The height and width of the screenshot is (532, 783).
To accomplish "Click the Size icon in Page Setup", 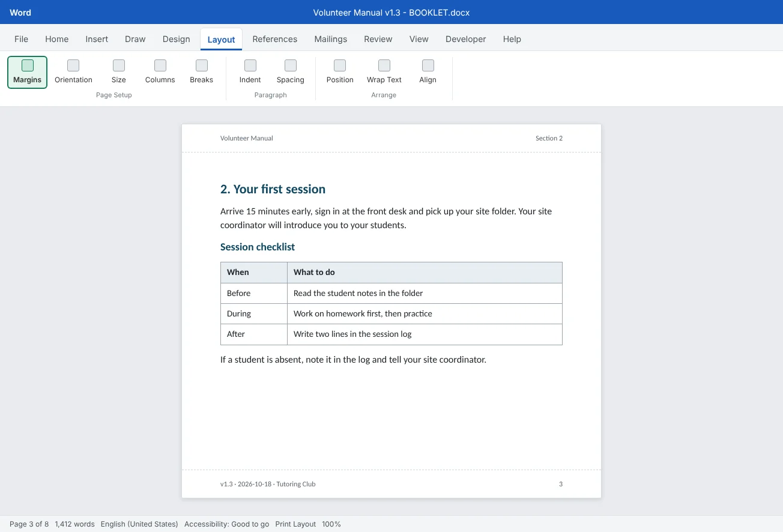I will click(119, 65).
